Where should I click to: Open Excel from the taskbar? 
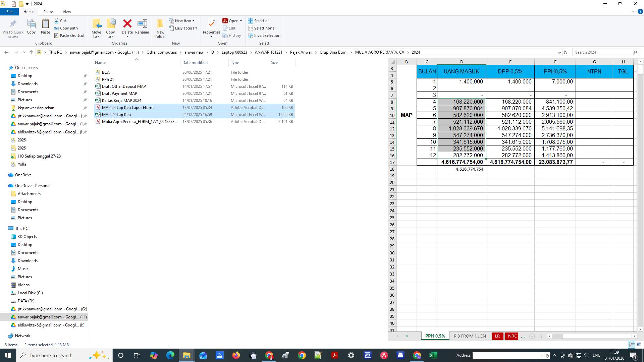pyautogui.click(x=433, y=355)
